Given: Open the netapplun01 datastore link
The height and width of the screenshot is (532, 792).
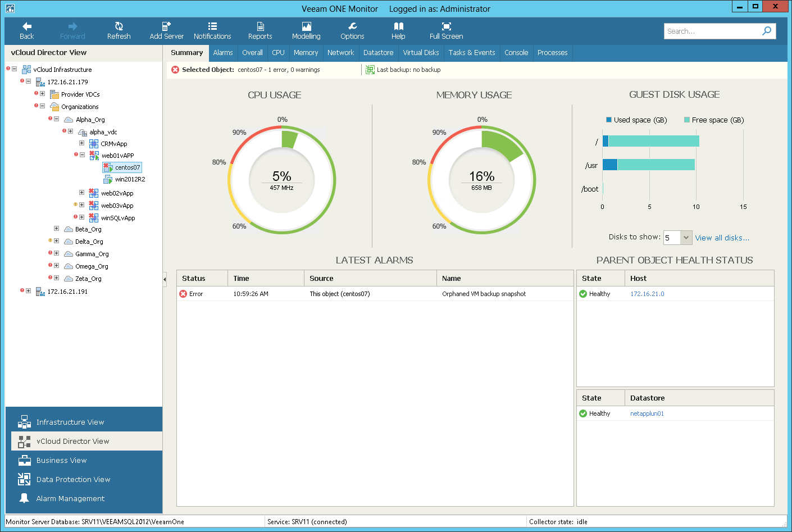Looking at the screenshot, I should 647,413.
